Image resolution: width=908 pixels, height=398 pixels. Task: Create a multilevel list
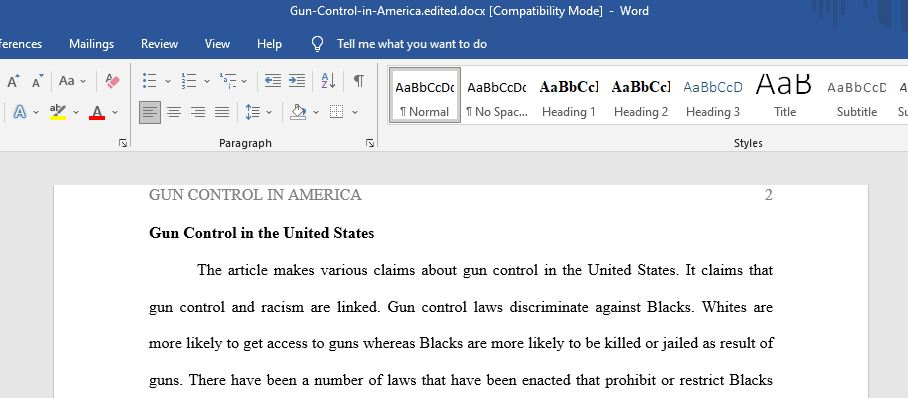coord(228,81)
